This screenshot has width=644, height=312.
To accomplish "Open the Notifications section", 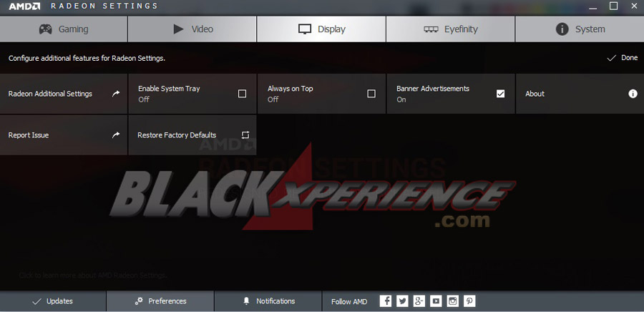I will pos(268,301).
